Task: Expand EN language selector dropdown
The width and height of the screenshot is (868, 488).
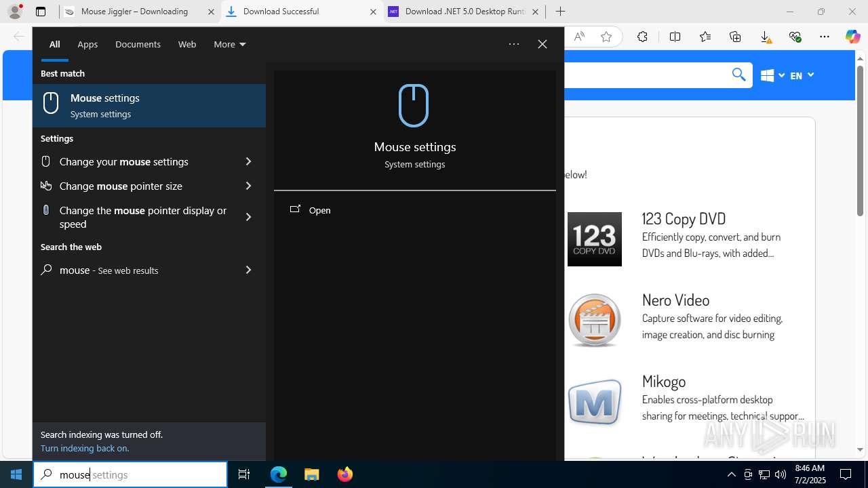Action: (x=802, y=75)
